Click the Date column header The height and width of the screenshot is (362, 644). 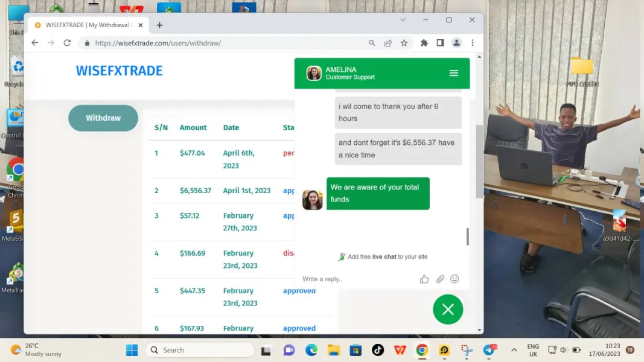pos(231,128)
